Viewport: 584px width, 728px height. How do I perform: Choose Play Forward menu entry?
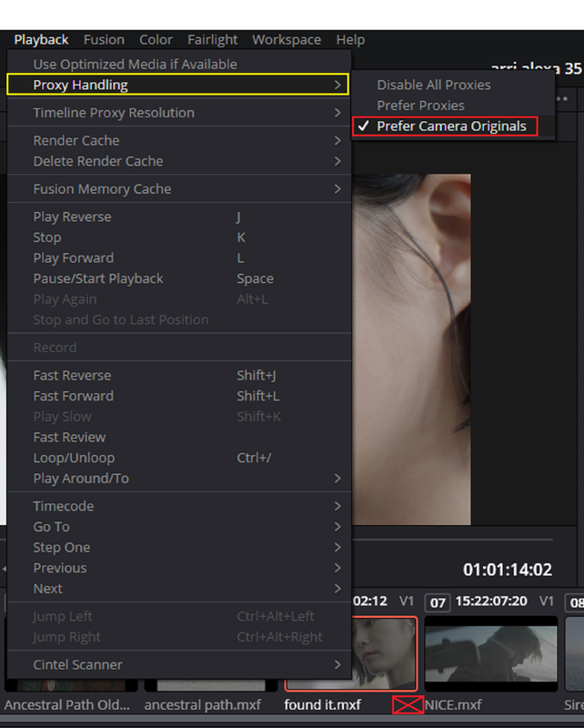click(179, 258)
